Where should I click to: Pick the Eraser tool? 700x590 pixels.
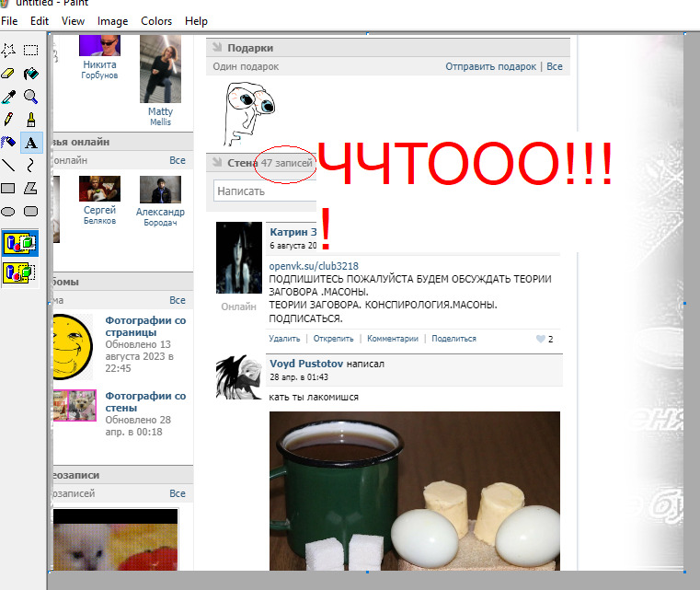point(8,74)
